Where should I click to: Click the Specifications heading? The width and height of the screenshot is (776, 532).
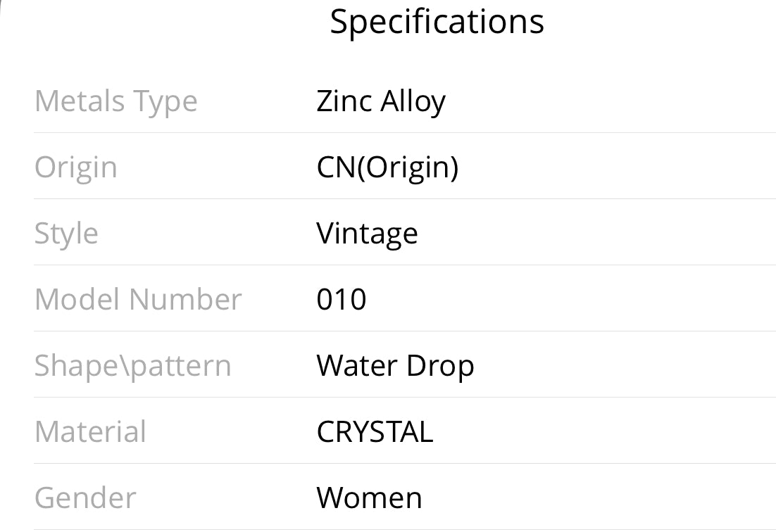point(437,22)
